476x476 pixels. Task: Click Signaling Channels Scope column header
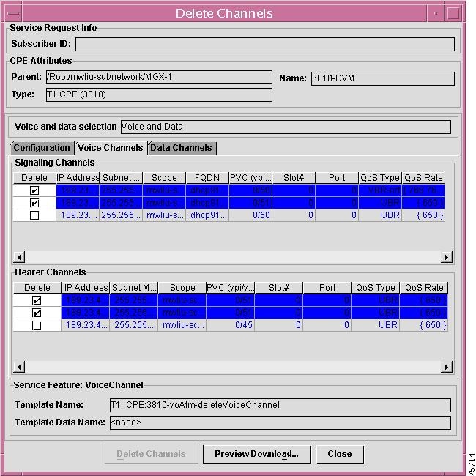tap(164, 178)
